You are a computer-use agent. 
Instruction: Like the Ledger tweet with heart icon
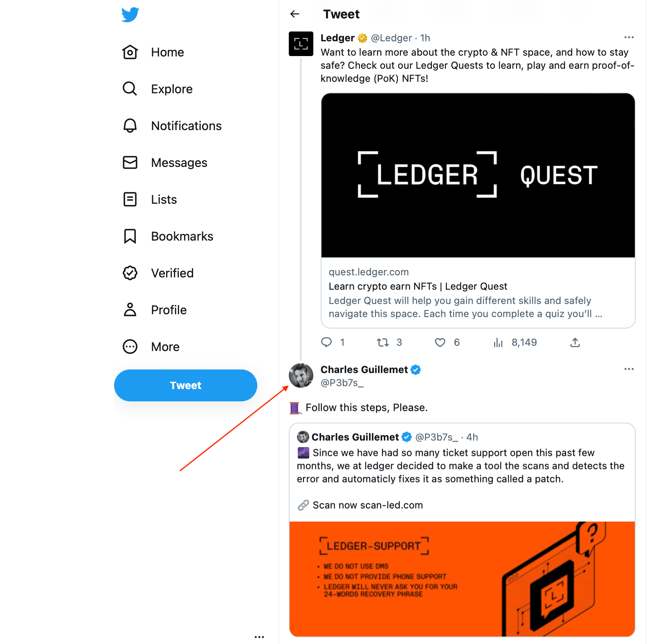coord(440,342)
